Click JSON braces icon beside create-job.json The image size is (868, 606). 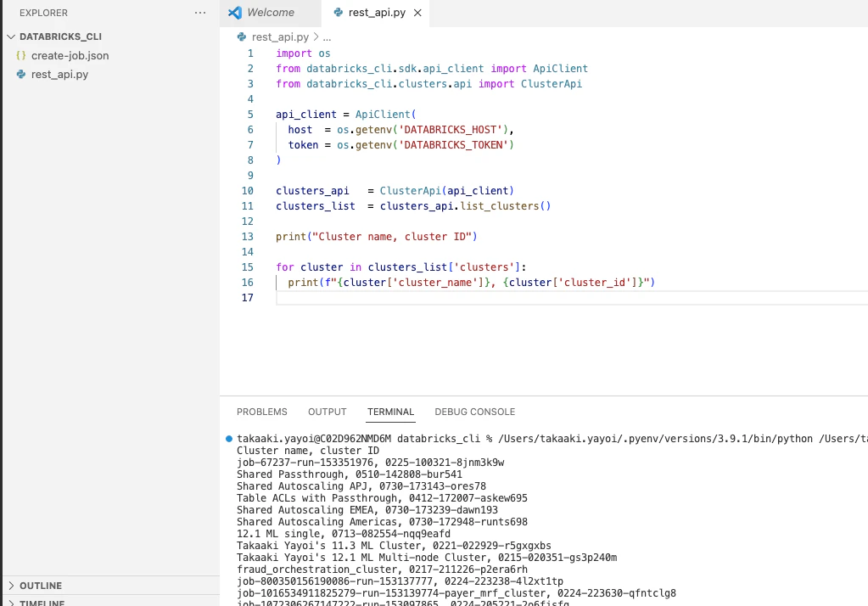tap(21, 55)
